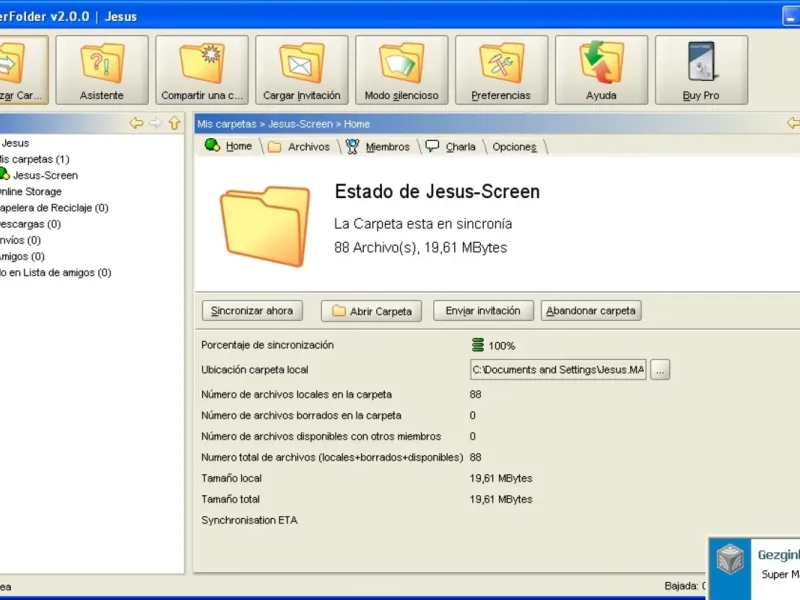Screen dimensions: 800x600
Task: Select Online Storage in the tree
Action: tap(30, 192)
